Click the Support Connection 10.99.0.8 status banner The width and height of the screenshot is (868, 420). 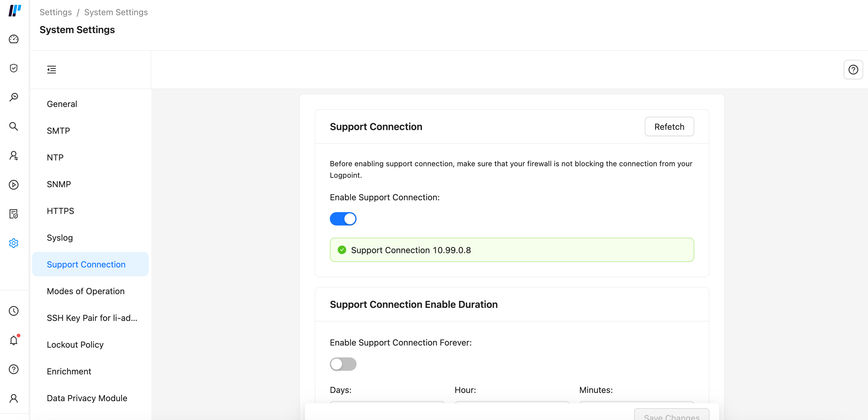(x=511, y=250)
